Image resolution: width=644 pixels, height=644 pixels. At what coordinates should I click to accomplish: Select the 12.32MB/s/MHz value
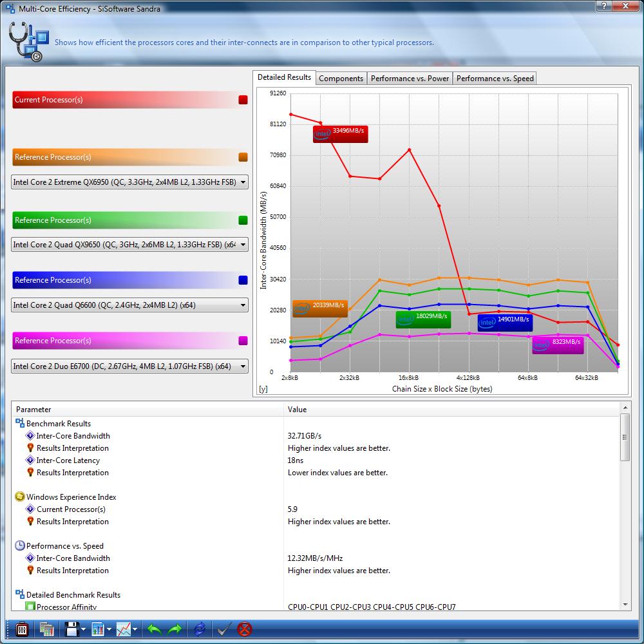[x=315, y=558]
